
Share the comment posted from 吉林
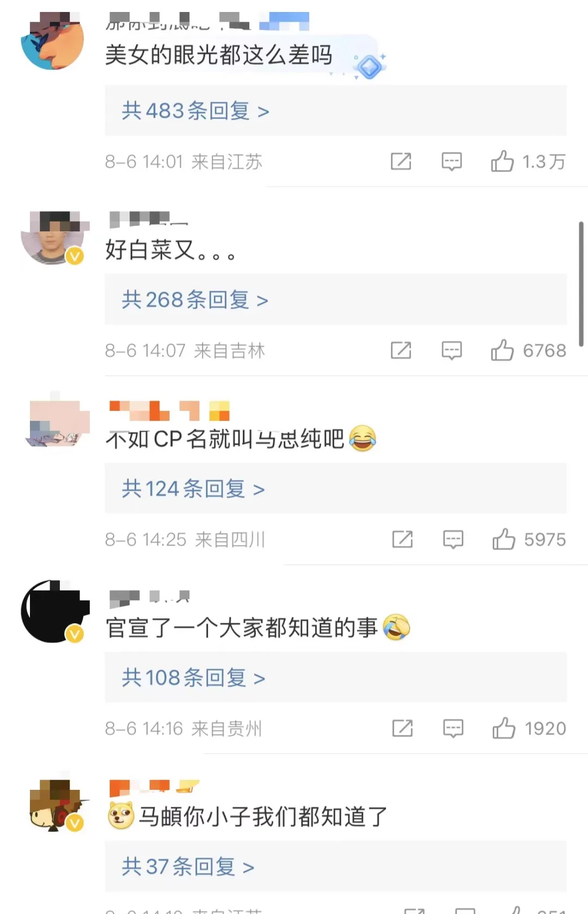401,350
